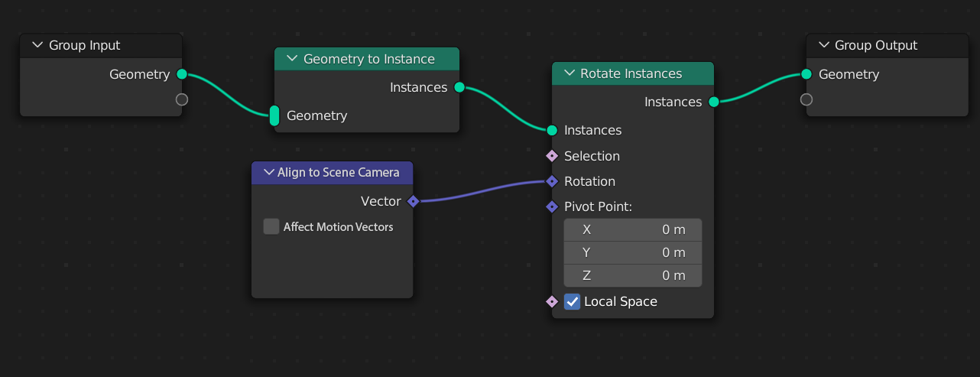Click the empty socket on Group Input
980x377 pixels.
182,99
